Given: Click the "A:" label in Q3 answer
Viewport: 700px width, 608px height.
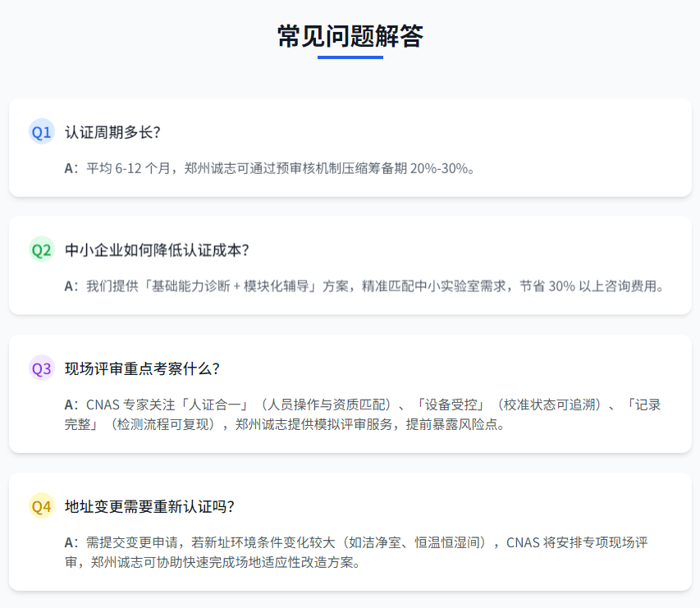Looking at the screenshot, I should pos(71,405).
